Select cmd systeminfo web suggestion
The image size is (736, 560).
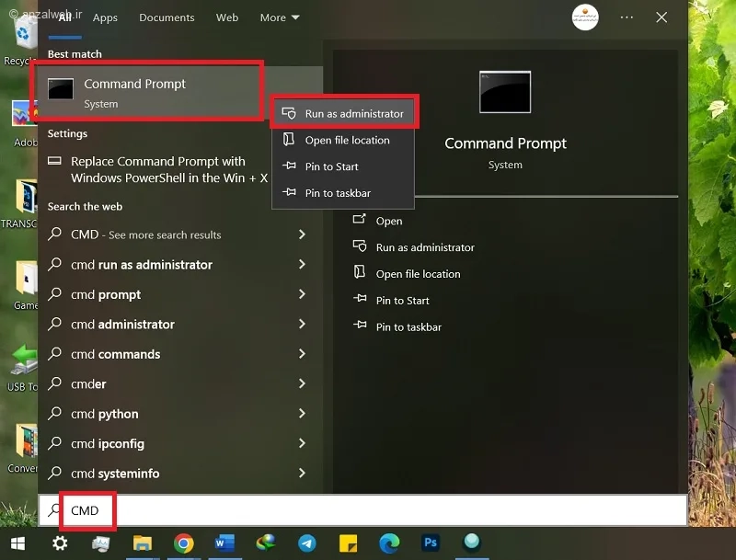click(x=115, y=474)
